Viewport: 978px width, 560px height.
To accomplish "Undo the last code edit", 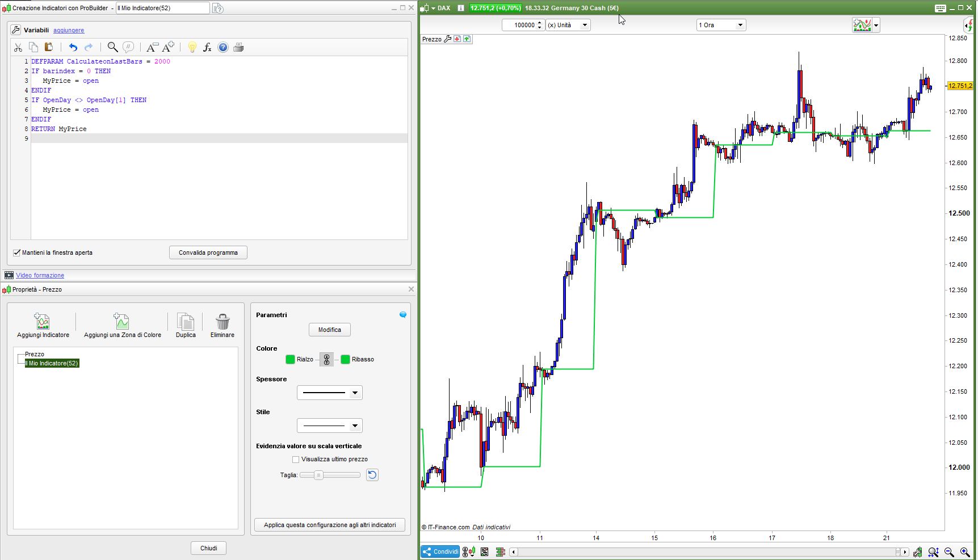I will coord(73,48).
